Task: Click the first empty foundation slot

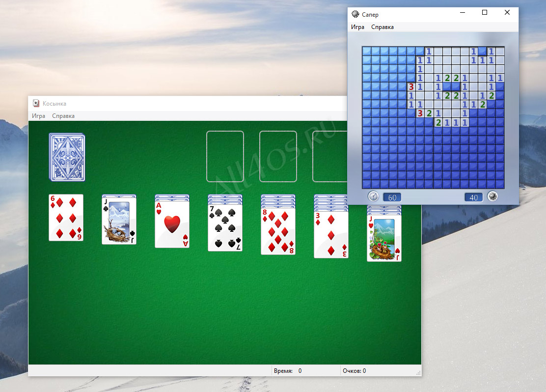Action: [225, 156]
